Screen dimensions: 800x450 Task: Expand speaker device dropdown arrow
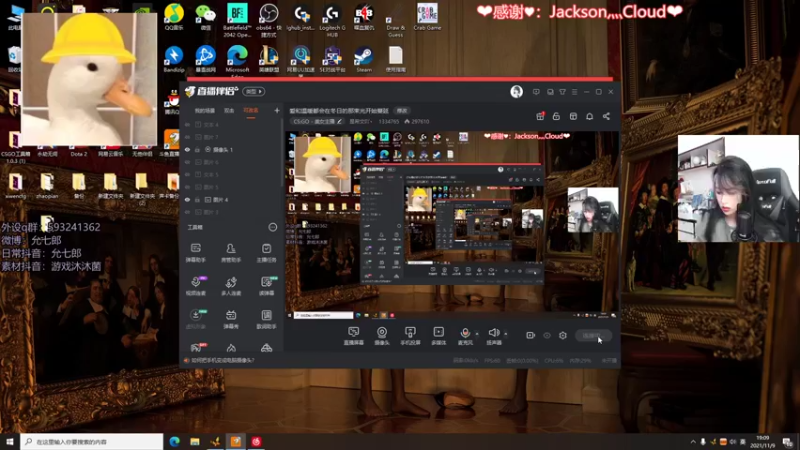coord(506,334)
